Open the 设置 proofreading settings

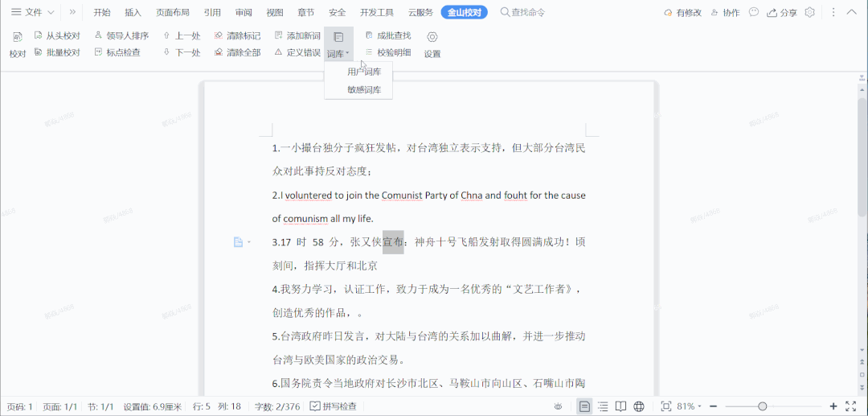(432, 44)
